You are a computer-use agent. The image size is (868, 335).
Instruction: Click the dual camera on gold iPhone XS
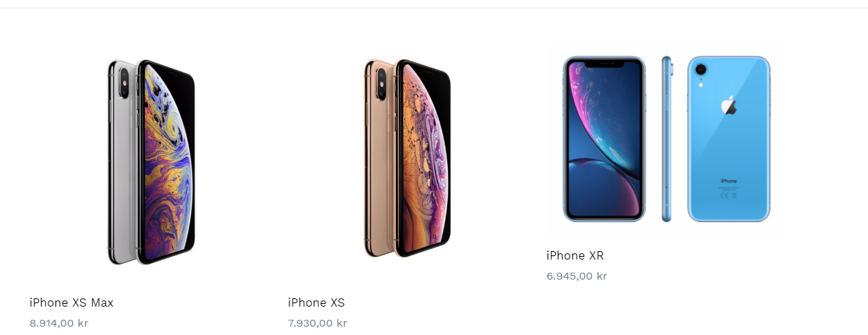(x=381, y=82)
